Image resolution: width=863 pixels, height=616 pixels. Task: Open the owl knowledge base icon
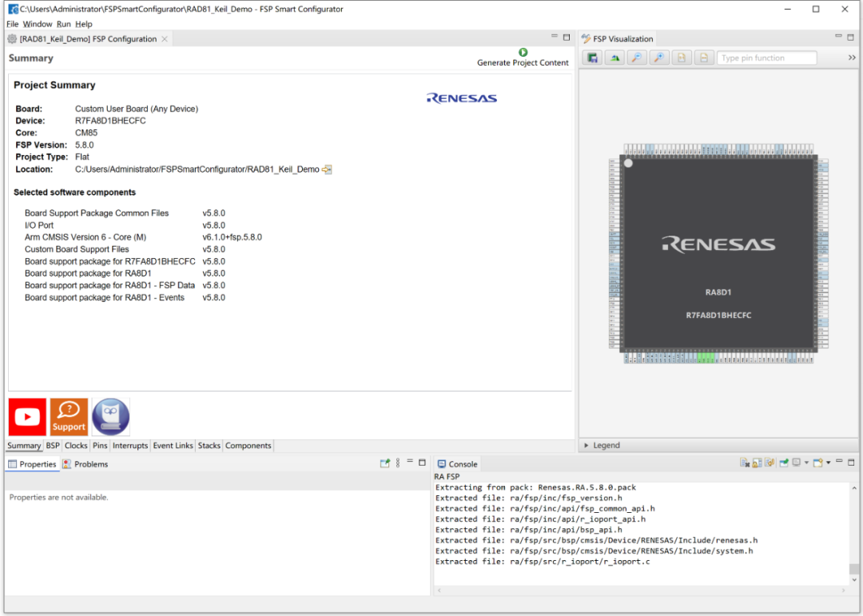click(x=110, y=416)
